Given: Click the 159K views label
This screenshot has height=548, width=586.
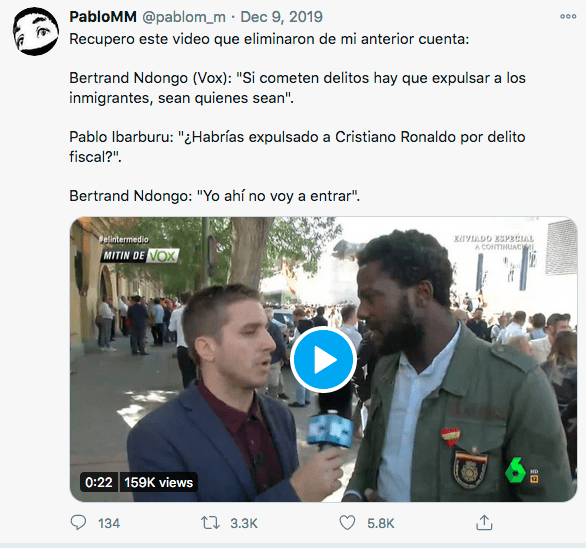Looking at the screenshot, I should click(158, 482).
